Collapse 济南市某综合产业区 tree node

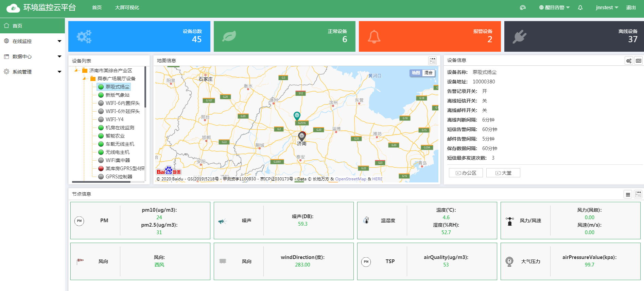[x=76, y=70]
